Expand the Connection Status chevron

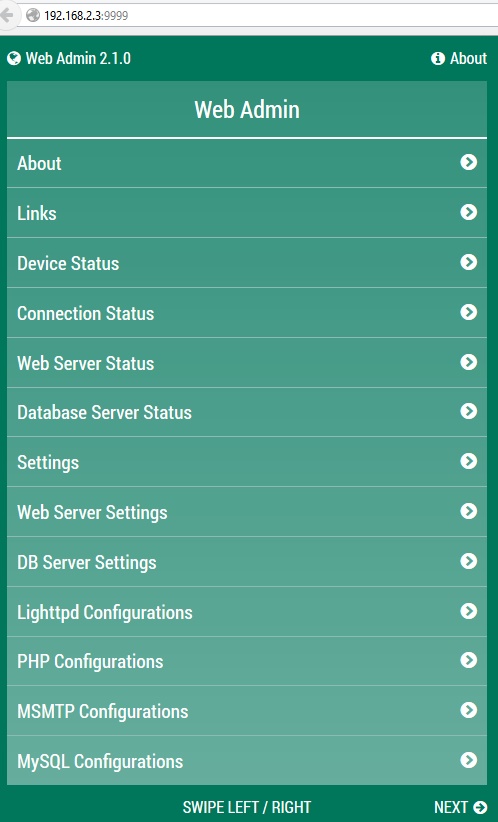[x=469, y=312]
